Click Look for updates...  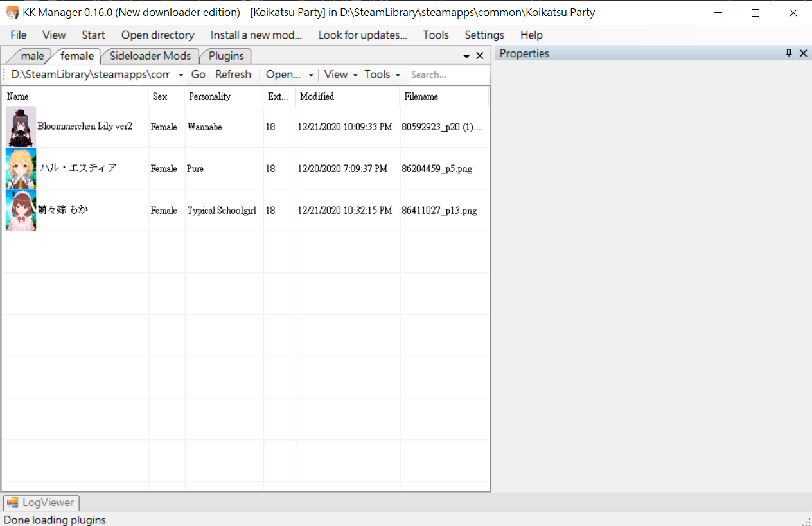[363, 35]
